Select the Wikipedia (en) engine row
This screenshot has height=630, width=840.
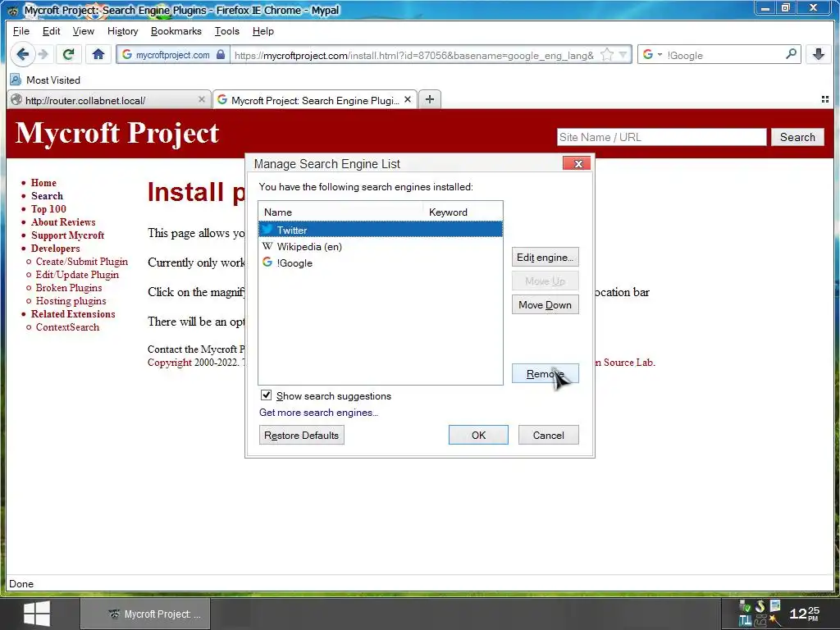tap(381, 246)
